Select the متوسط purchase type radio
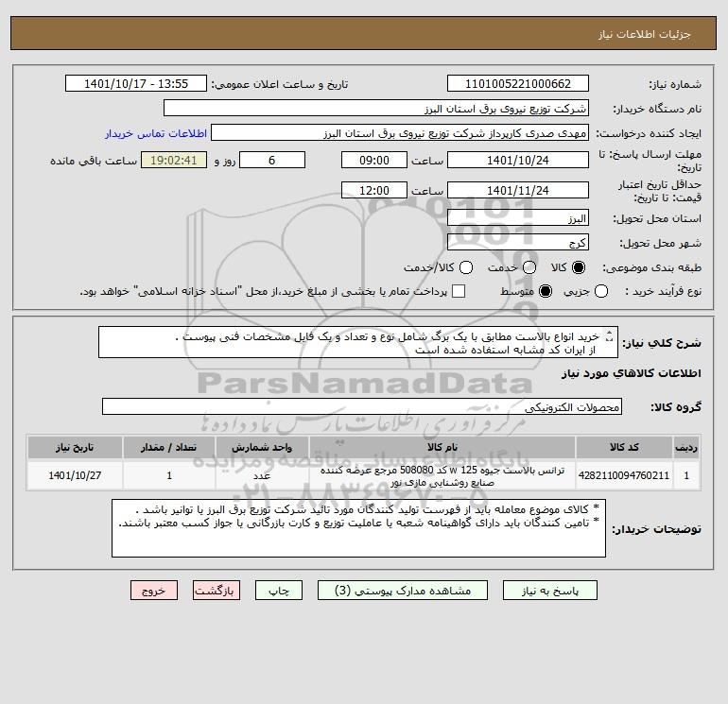 tap(546, 291)
